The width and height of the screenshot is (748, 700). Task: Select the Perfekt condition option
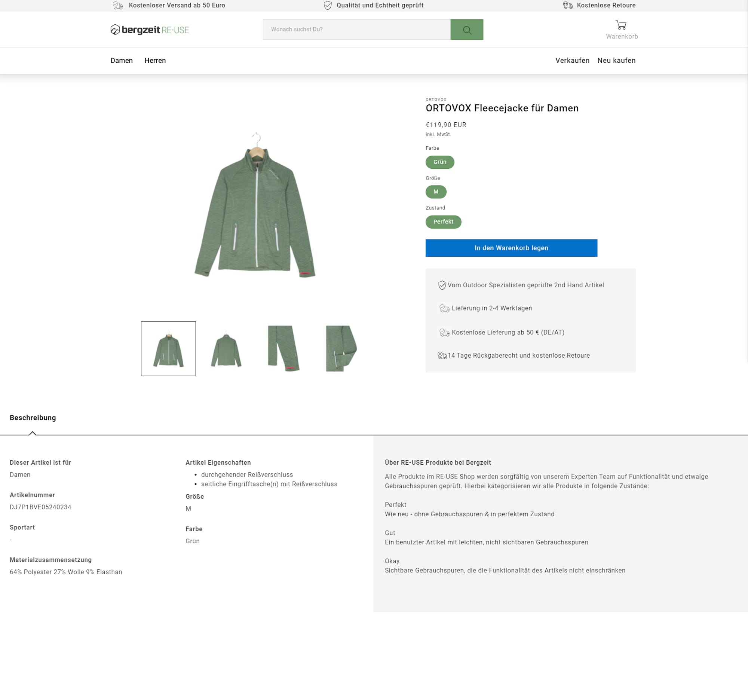click(443, 222)
